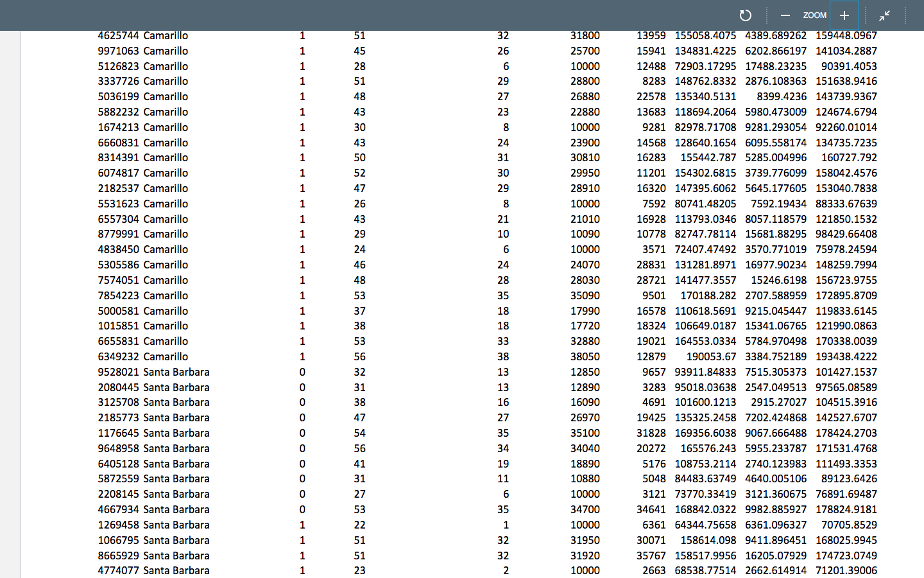
Task: Select ID cell 6074817
Action: [x=118, y=173]
